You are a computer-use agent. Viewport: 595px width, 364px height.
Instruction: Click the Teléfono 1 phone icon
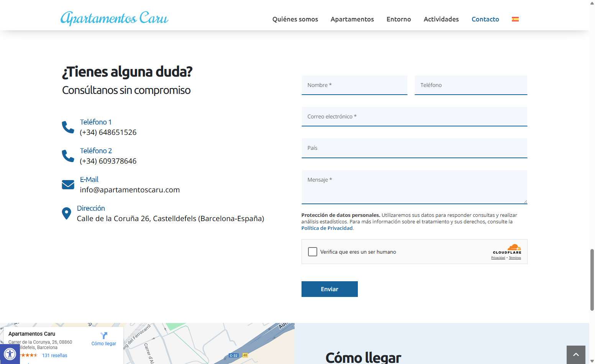click(x=68, y=127)
